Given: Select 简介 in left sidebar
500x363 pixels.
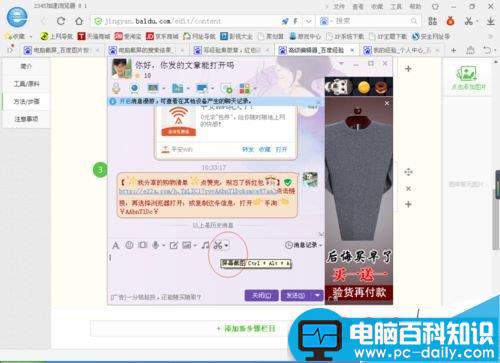Looking at the screenshot, I should point(26,66).
